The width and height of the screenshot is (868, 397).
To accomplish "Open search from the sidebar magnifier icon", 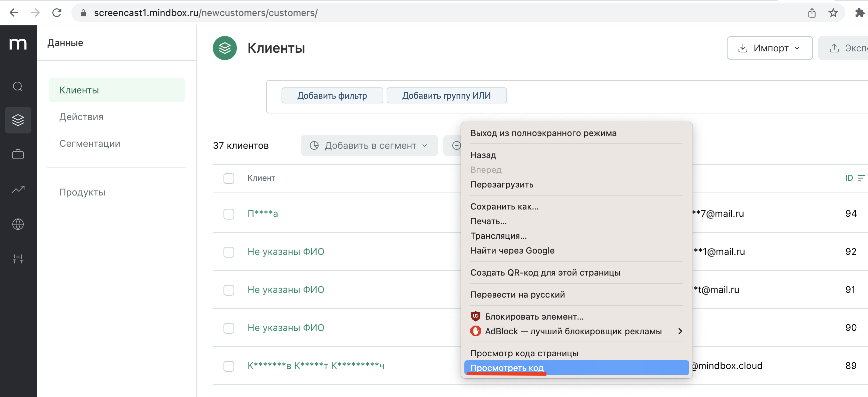I will click(18, 87).
